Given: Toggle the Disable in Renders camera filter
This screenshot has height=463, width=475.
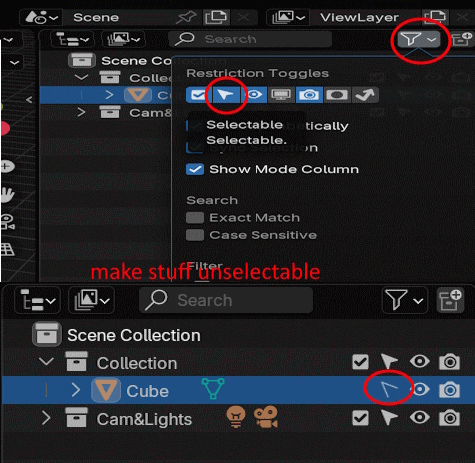Looking at the screenshot, I should tap(309, 95).
